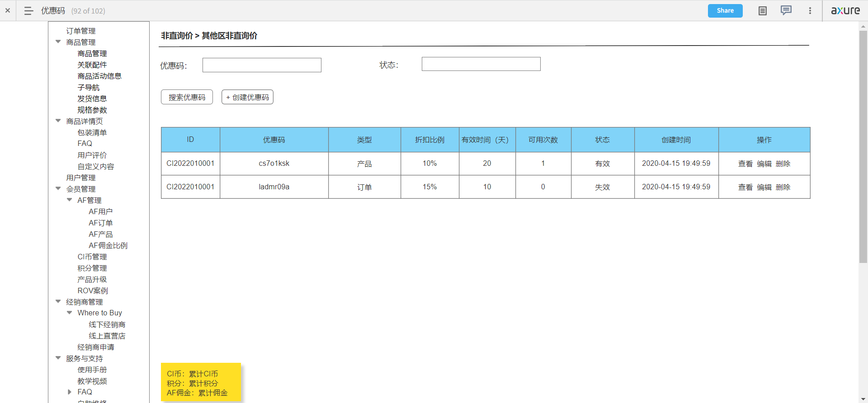Open the 经销商申请 page

coord(96,347)
